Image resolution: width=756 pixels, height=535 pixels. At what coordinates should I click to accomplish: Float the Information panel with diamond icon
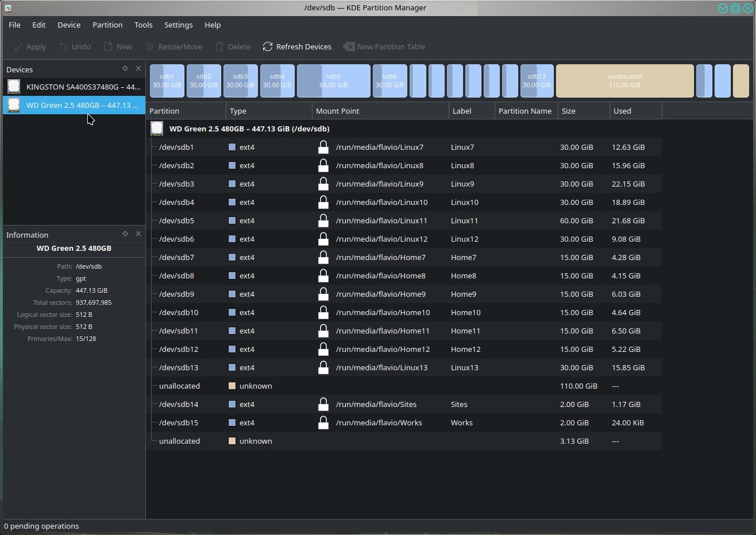pos(125,234)
